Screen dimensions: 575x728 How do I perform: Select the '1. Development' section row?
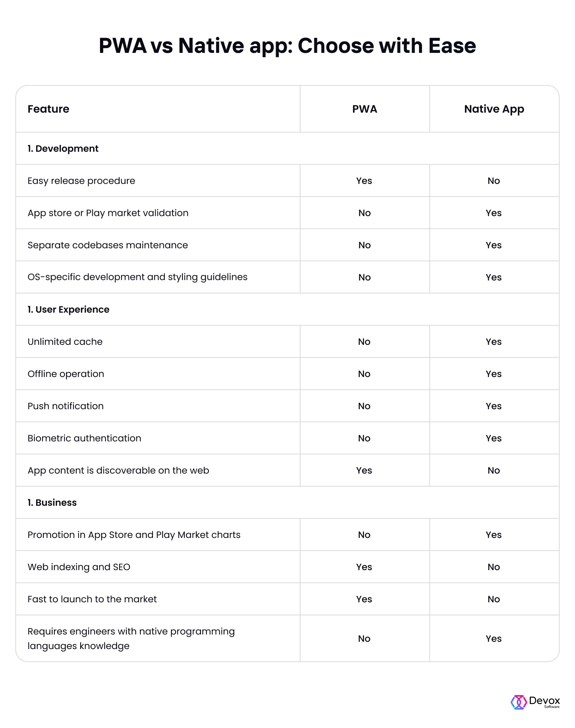click(287, 149)
